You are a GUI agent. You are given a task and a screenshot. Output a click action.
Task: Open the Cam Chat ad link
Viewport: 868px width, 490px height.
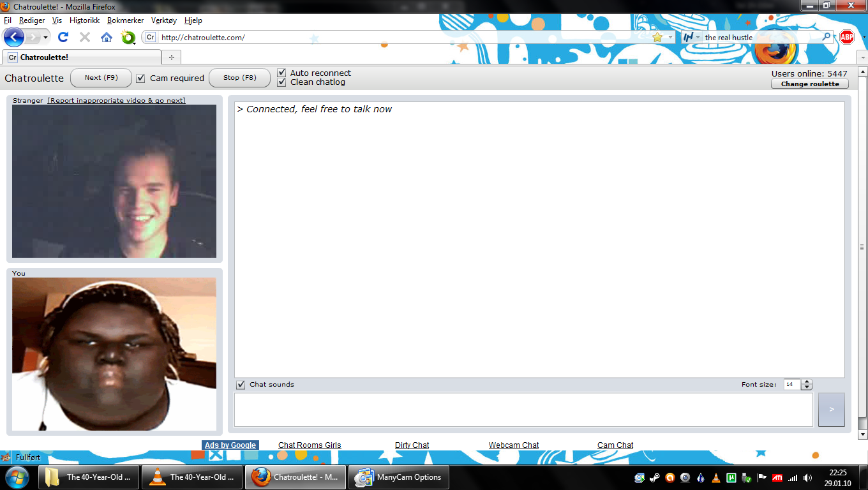pyautogui.click(x=615, y=445)
